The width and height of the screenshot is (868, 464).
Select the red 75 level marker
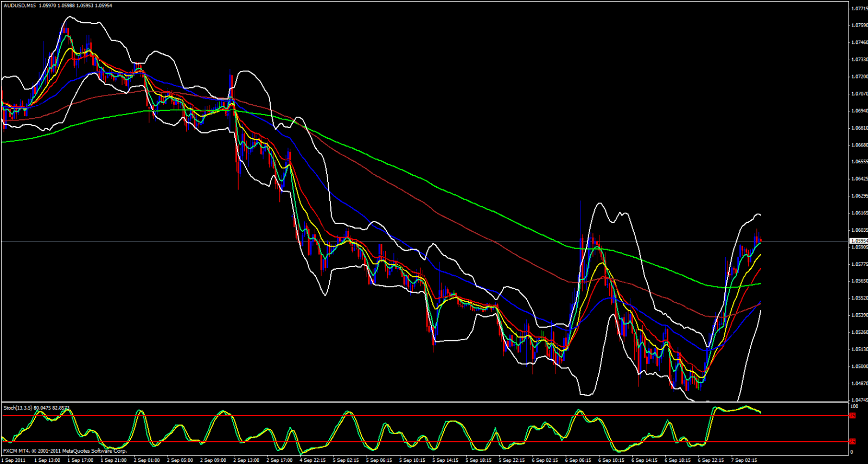852,416
